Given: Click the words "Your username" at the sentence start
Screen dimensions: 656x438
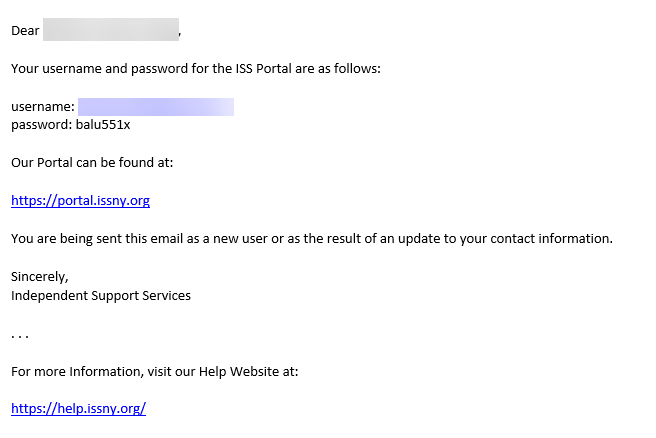Looking at the screenshot, I should point(56,69).
